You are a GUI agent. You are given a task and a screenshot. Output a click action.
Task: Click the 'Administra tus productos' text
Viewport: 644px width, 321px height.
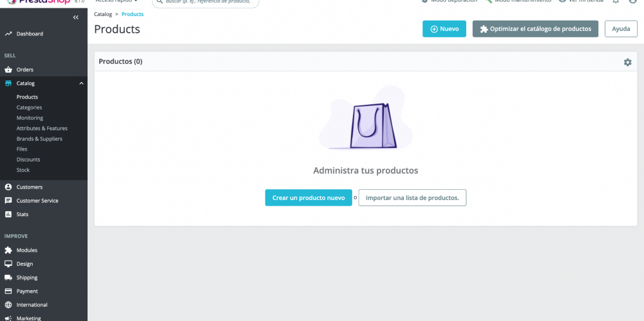pos(366,170)
